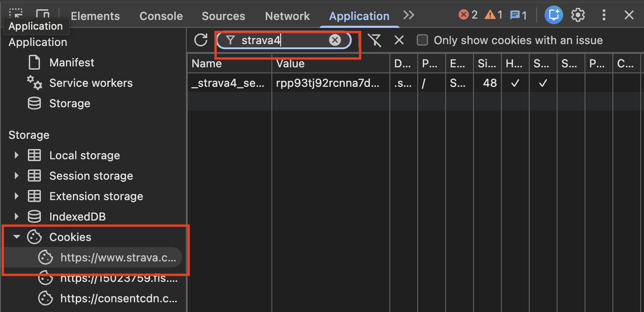Image resolution: width=644 pixels, height=312 pixels.
Task: Click the HttpOnly checkmark of the cookie
Action: (x=515, y=83)
